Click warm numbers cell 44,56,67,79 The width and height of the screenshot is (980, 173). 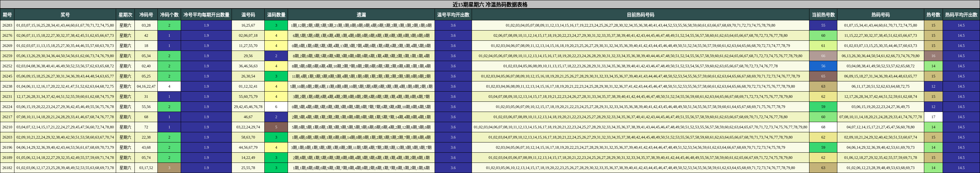coord(248,147)
